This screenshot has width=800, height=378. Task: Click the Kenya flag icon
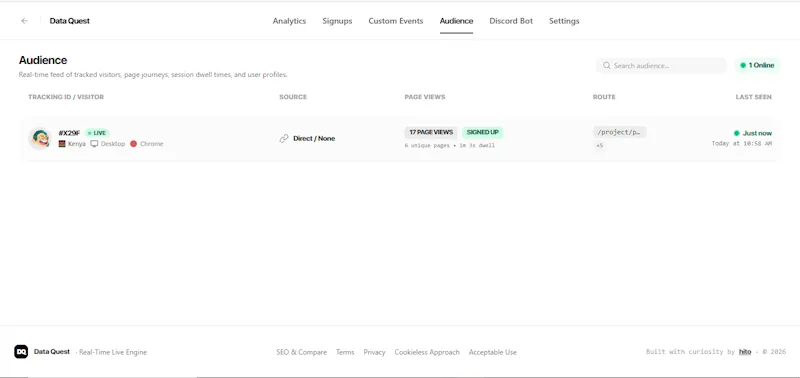point(62,144)
